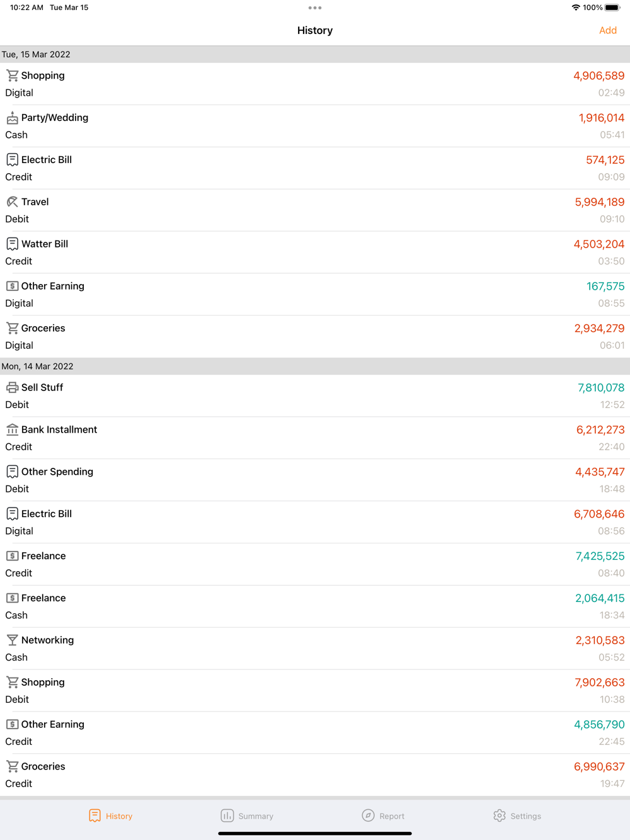Switch to the Summary tab
Screen dimensions: 630x840
[247, 816]
